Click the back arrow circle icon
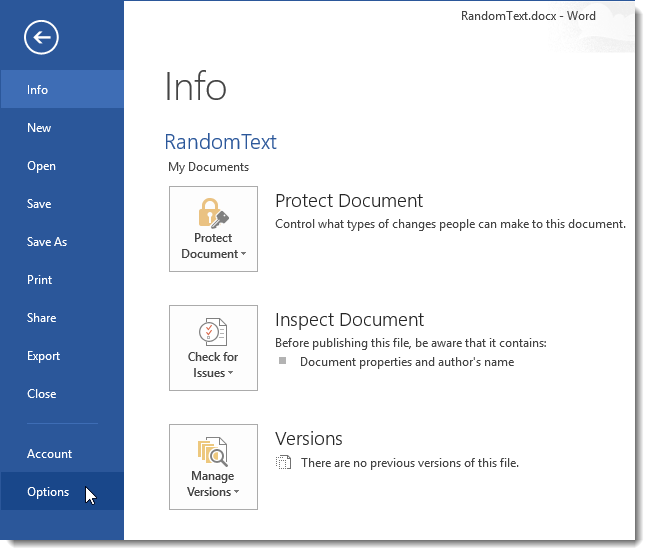 point(41,37)
